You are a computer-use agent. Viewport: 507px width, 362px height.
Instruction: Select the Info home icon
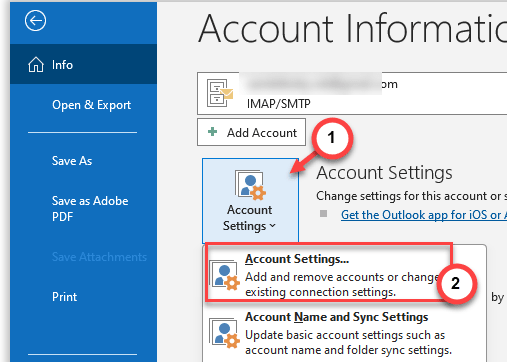36,64
